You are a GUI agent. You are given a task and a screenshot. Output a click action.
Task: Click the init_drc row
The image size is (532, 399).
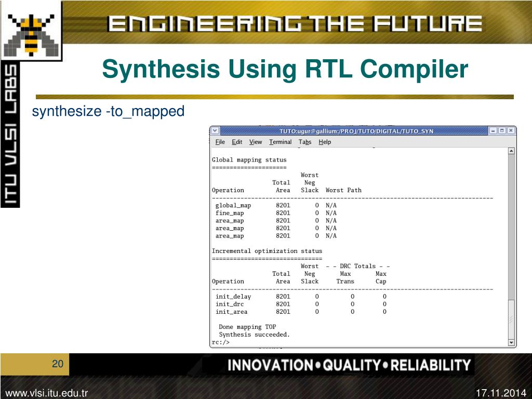click(x=301, y=304)
